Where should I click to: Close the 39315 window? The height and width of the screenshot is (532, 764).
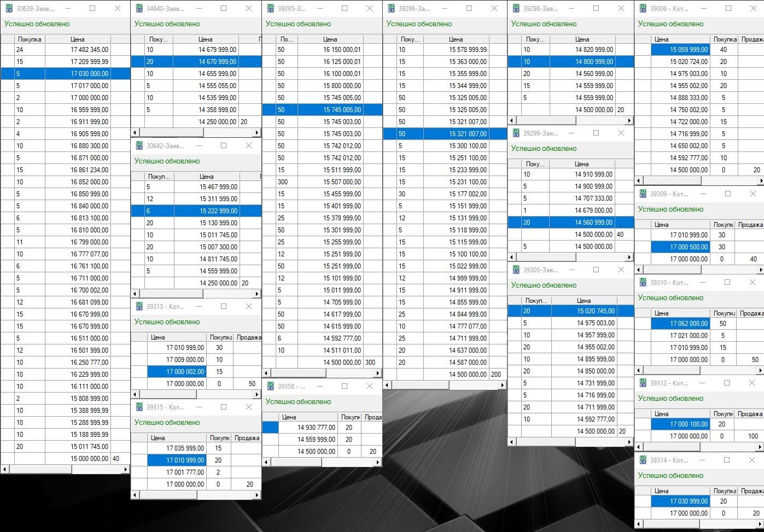tap(248, 407)
